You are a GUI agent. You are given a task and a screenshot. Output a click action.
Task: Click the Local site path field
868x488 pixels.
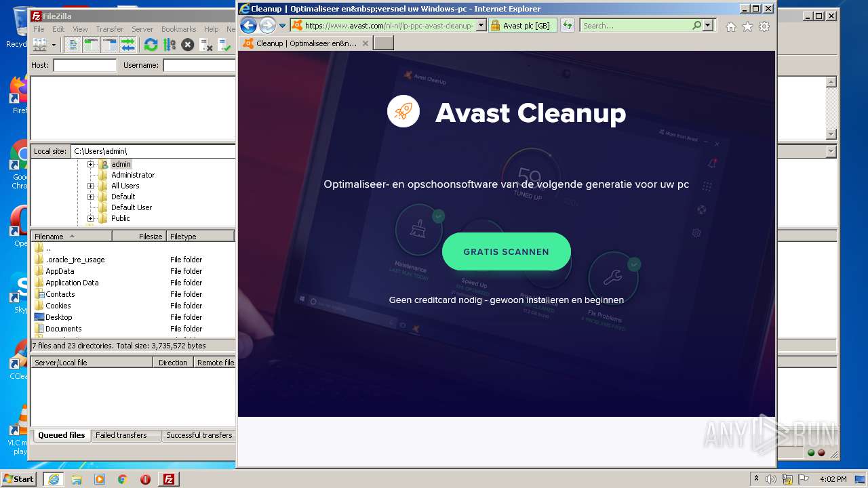pos(153,151)
